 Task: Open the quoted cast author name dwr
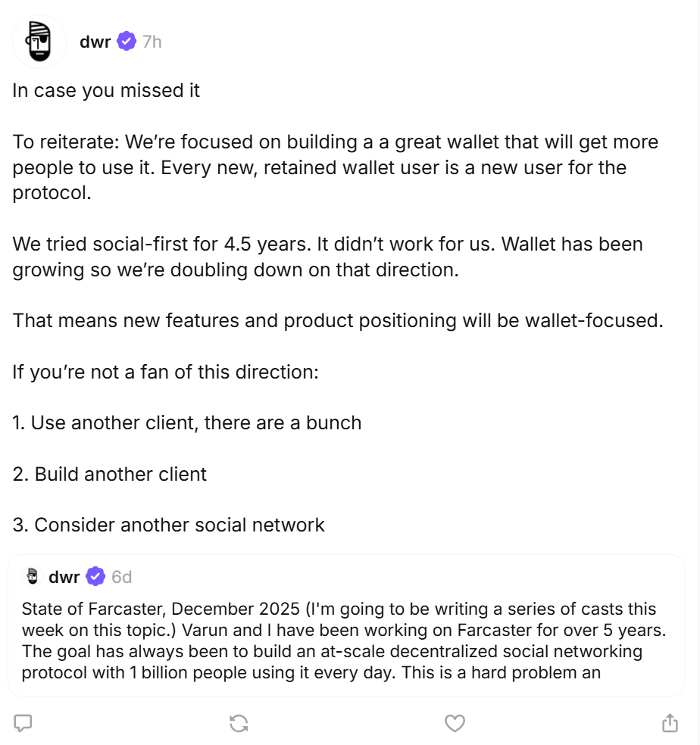pos(64,577)
